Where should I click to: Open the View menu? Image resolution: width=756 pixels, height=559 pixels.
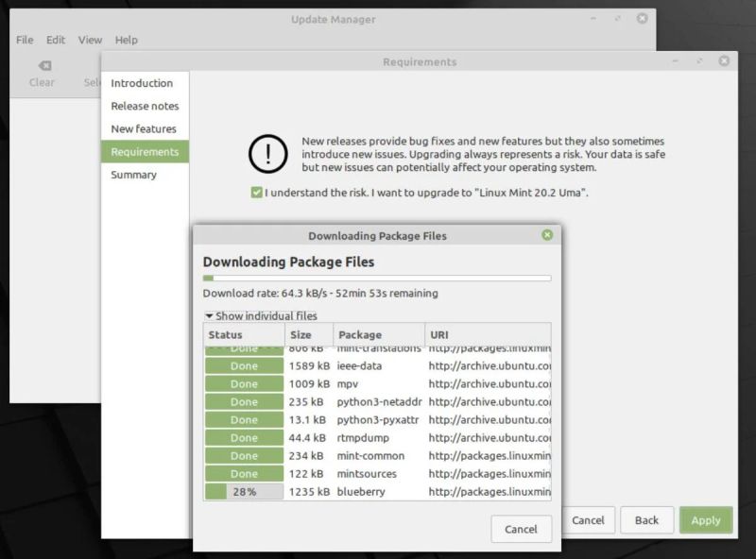coord(90,40)
